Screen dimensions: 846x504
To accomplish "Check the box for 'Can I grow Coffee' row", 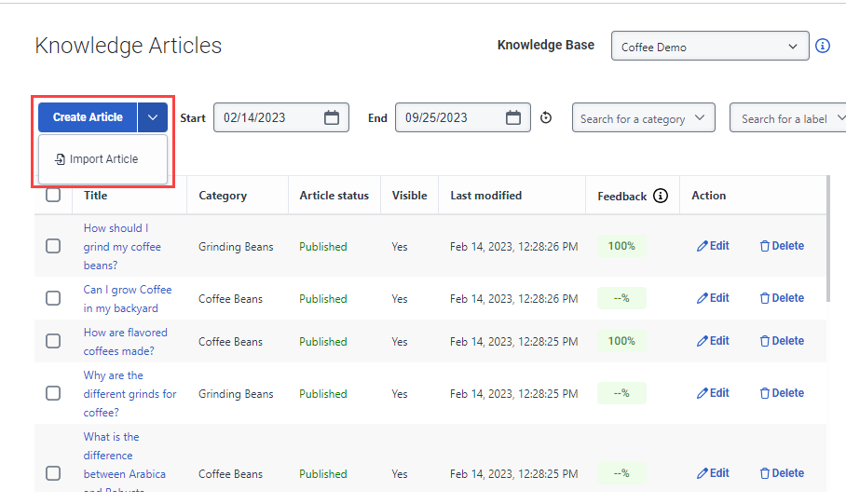I will coord(53,298).
